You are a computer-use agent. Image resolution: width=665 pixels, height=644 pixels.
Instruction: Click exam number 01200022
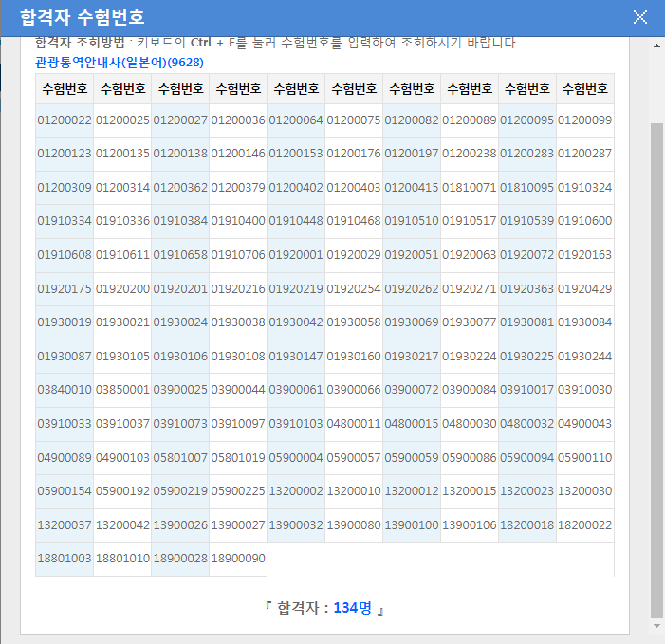coord(65,120)
